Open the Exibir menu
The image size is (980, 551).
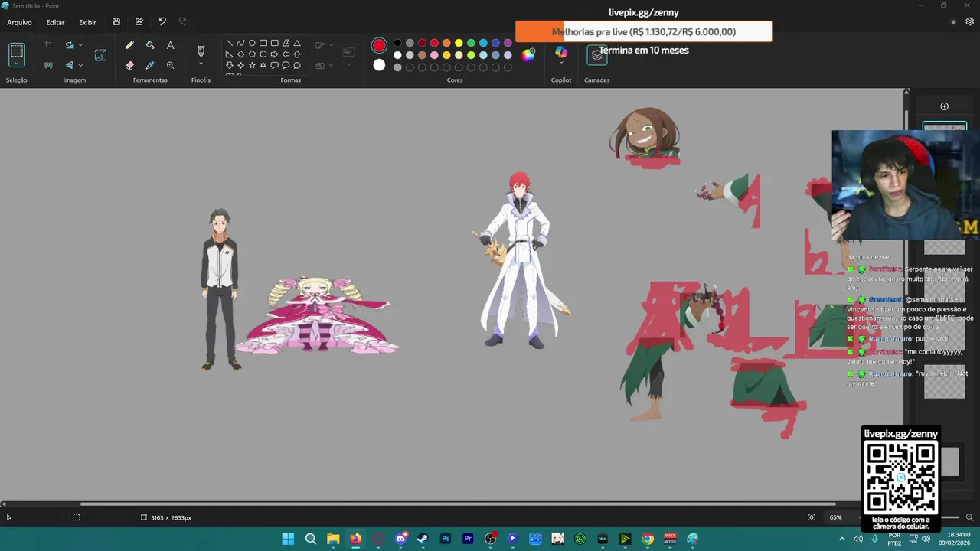click(87, 22)
